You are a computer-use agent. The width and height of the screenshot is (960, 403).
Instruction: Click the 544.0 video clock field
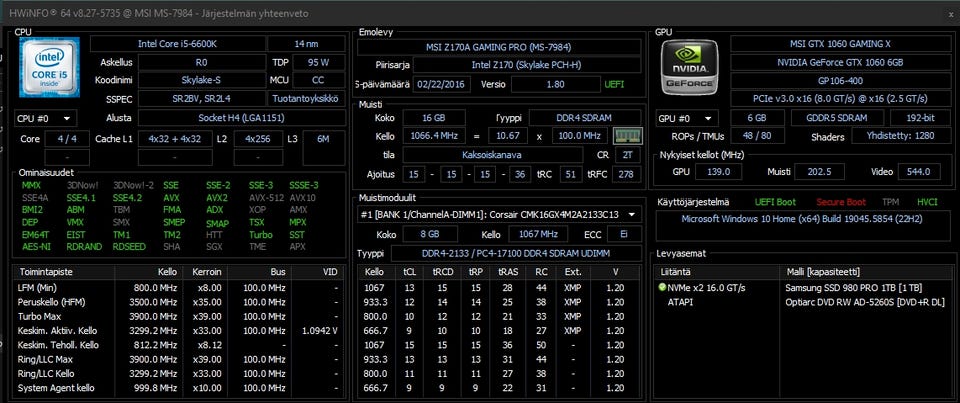point(919,171)
